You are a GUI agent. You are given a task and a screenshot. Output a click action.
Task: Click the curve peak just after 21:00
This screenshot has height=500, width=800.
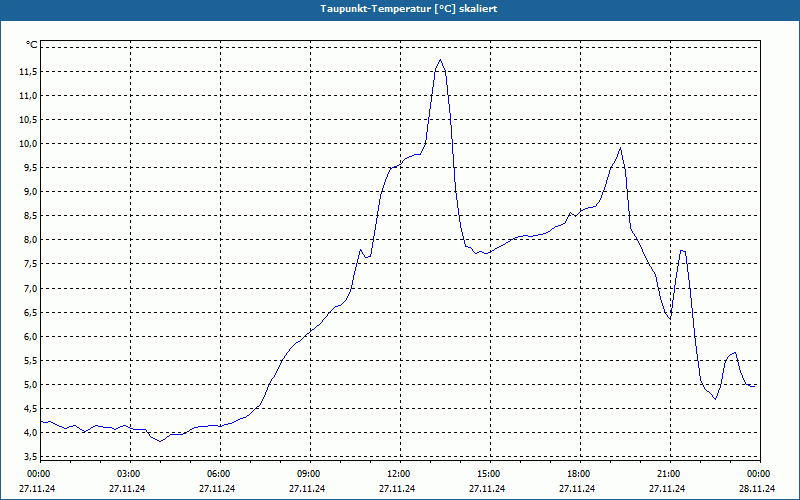(x=682, y=250)
